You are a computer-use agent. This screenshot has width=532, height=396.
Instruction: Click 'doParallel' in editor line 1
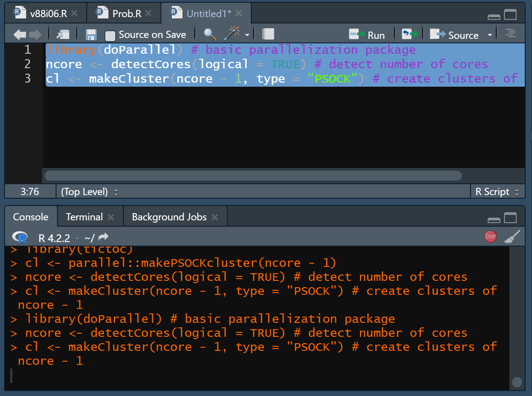tap(140, 50)
